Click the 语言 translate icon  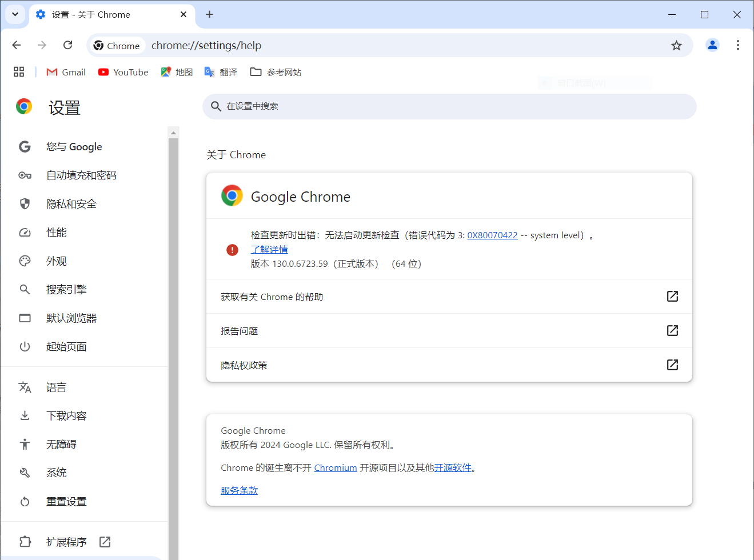click(25, 387)
